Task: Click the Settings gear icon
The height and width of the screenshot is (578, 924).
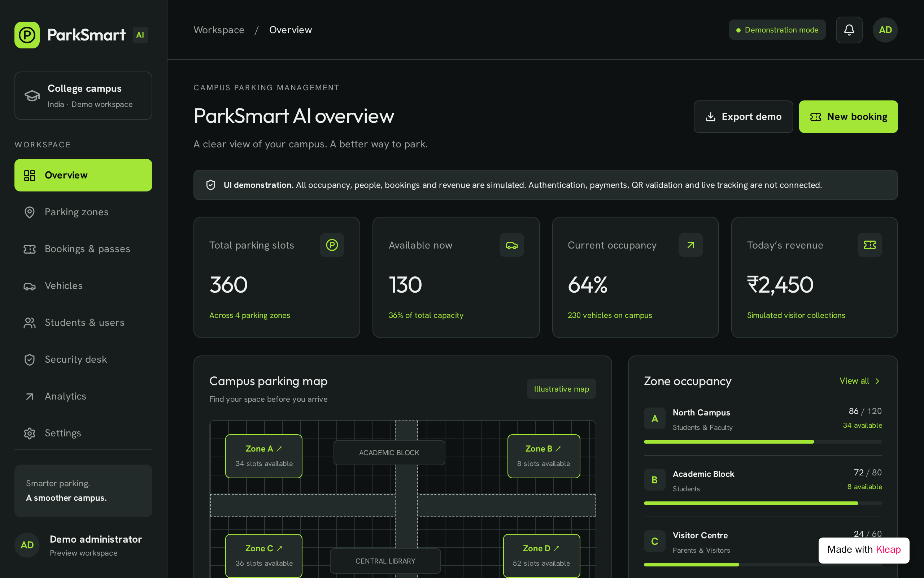Action: pyautogui.click(x=29, y=433)
